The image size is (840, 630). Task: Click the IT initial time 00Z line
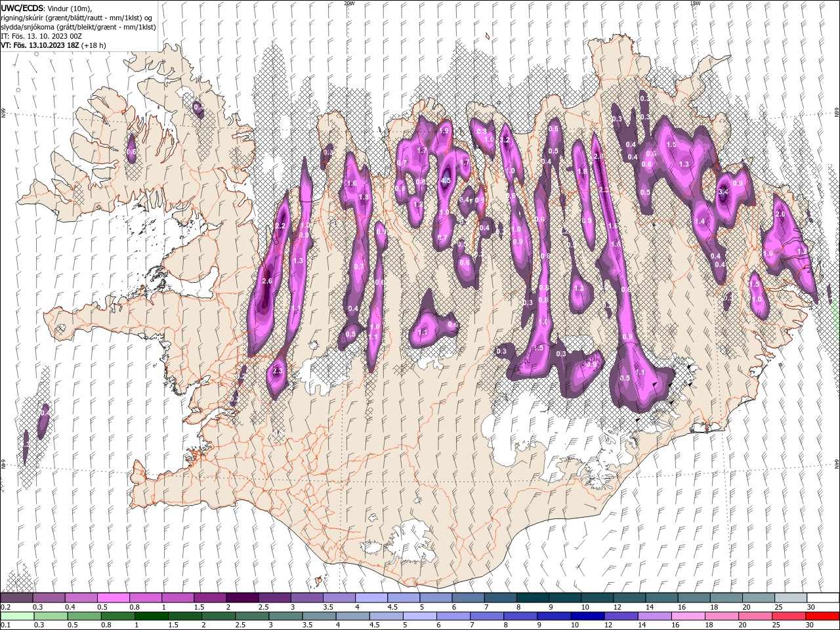(41, 36)
